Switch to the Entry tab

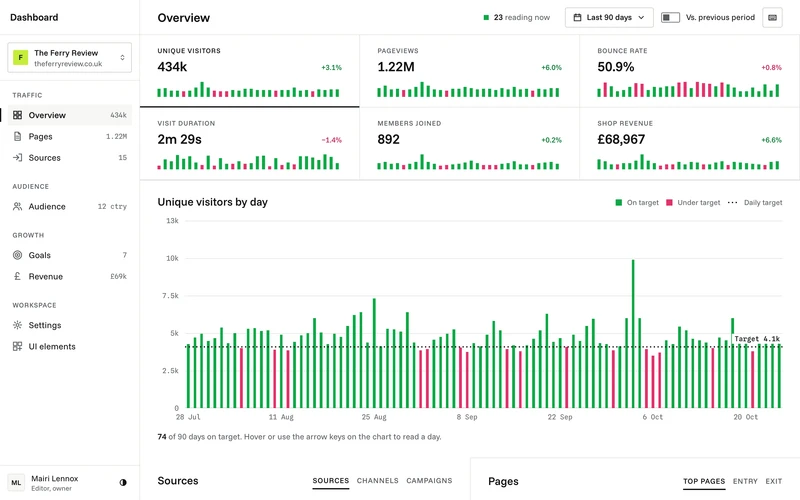click(x=745, y=481)
